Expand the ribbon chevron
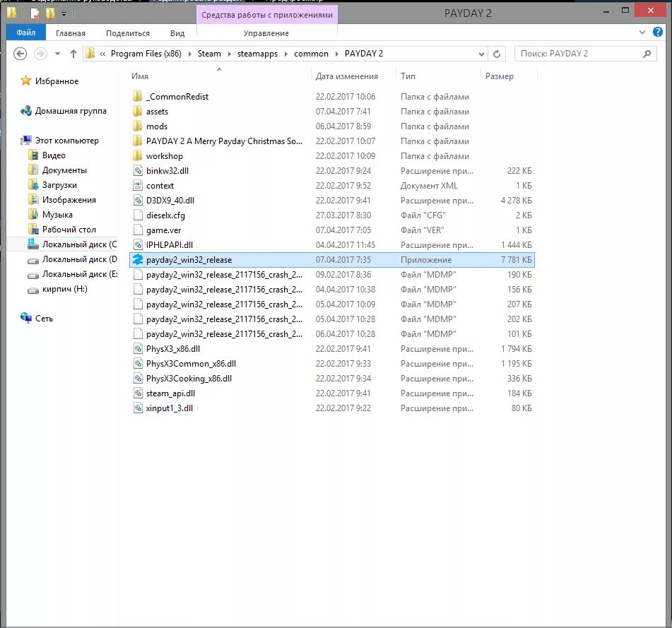 point(642,32)
